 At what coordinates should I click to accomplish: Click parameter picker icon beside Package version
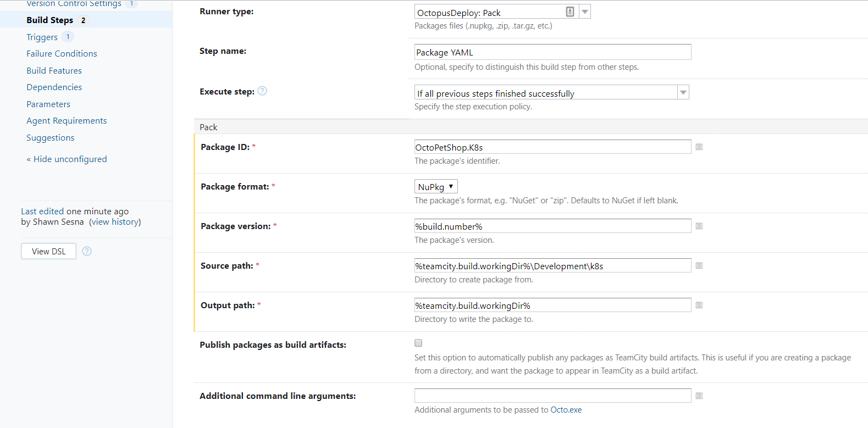(x=699, y=226)
